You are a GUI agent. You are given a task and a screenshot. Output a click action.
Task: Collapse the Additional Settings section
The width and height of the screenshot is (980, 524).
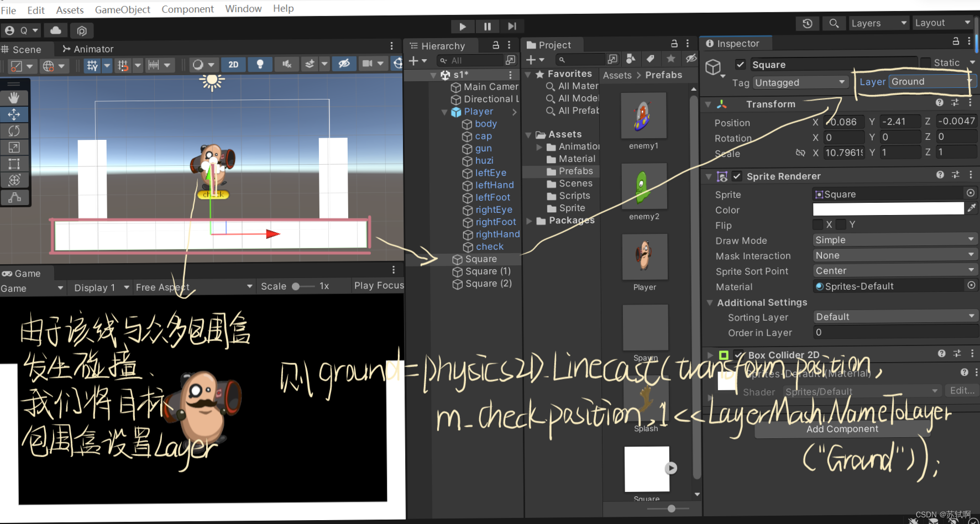coord(710,303)
